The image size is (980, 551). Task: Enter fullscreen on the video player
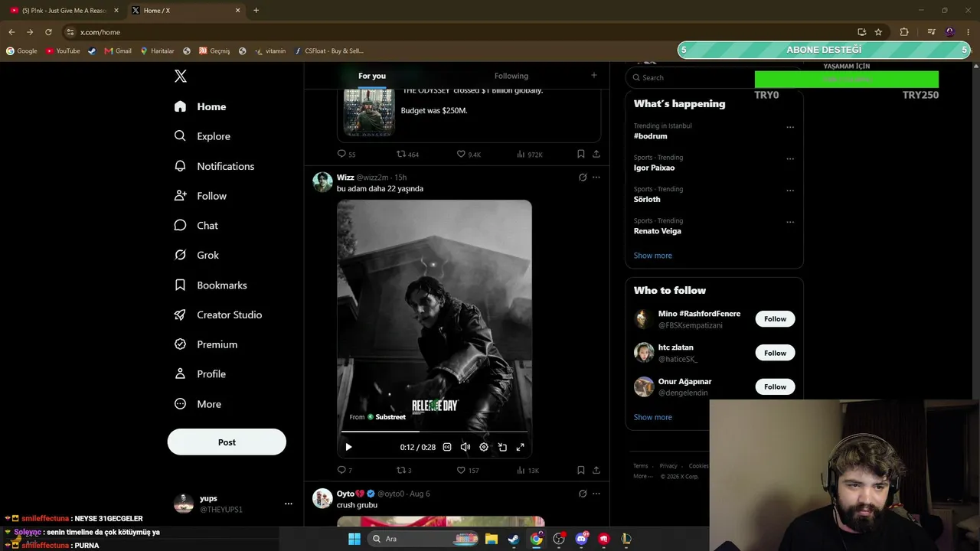520,447
